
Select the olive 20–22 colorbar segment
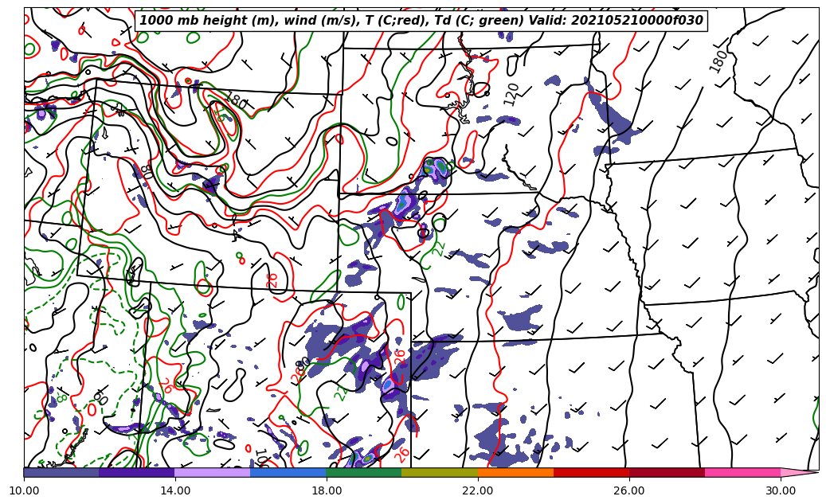440,472
